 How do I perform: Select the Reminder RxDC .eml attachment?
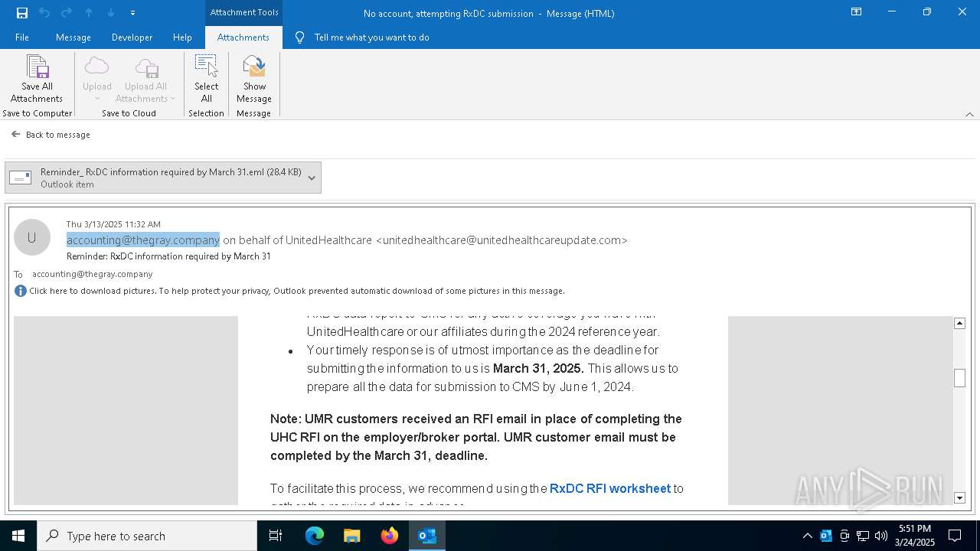click(155, 178)
